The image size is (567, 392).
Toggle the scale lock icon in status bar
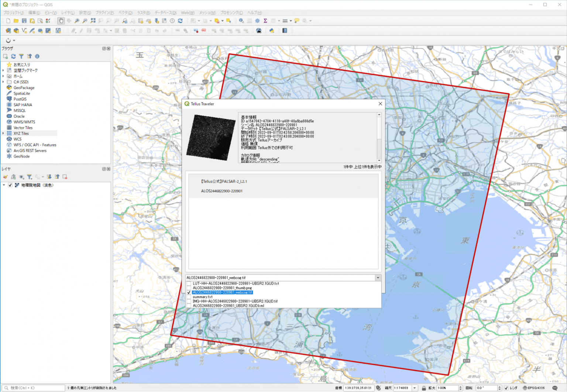coord(424,388)
